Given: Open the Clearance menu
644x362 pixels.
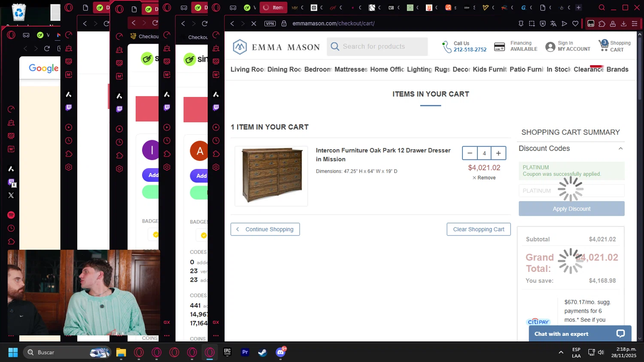Looking at the screenshot, I should coord(589,69).
